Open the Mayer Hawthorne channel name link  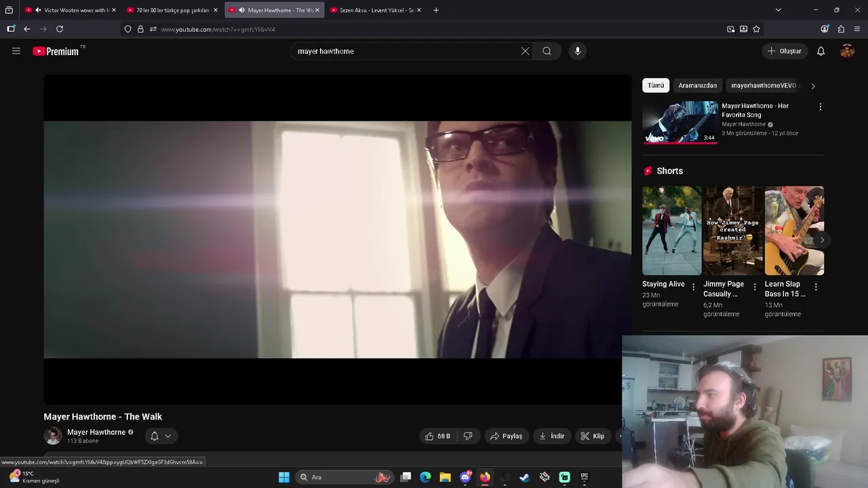(x=96, y=432)
